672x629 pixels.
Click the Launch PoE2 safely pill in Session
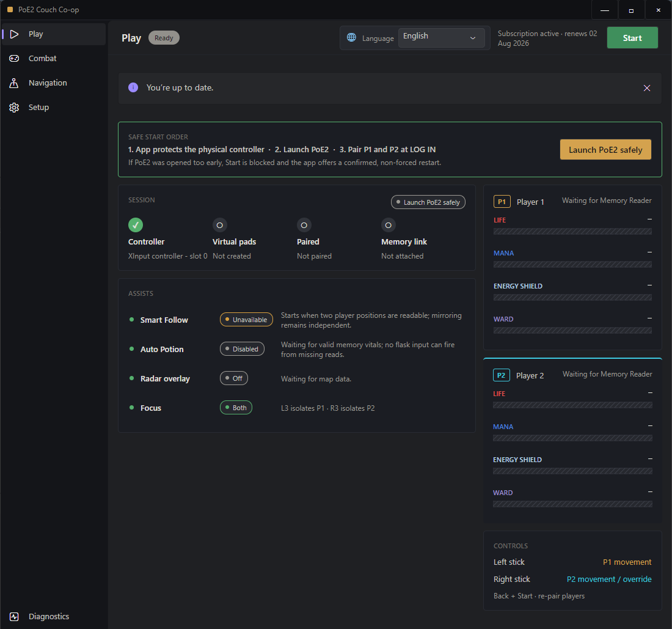tap(428, 202)
